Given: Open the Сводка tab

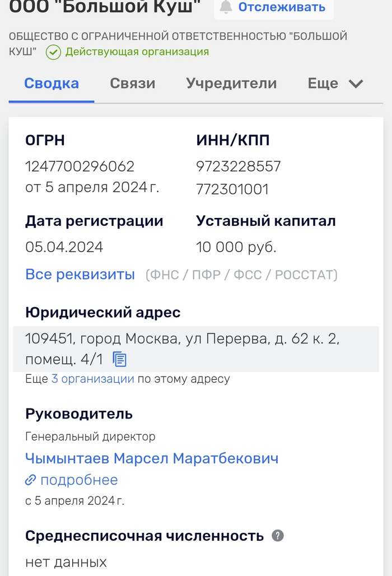Looking at the screenshot, I should [x=52, y=83].
